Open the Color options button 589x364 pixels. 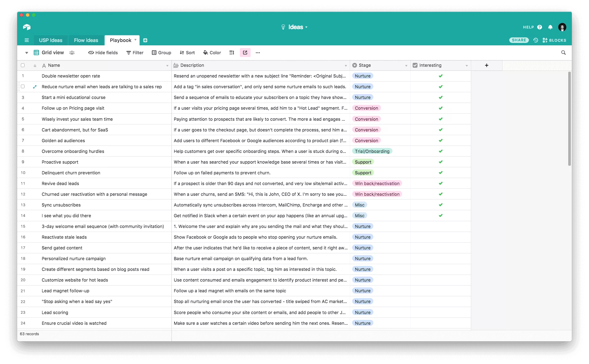(x=212, y=53)
